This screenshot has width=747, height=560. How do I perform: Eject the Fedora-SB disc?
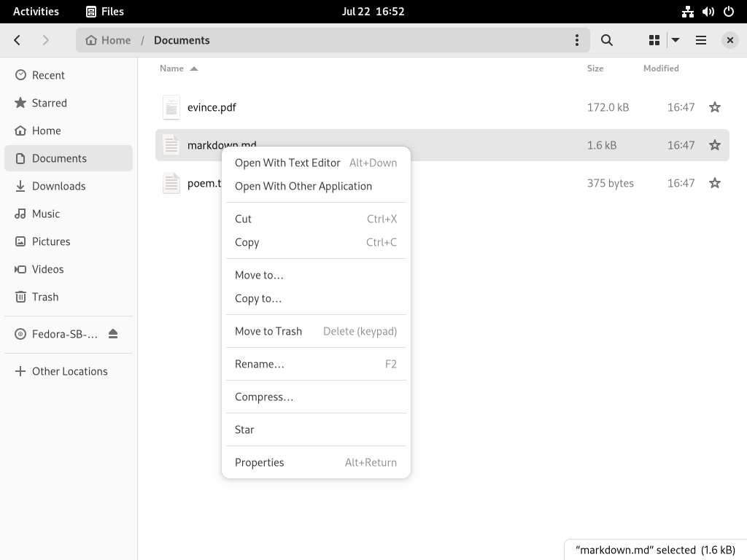(x=113, y=334)
